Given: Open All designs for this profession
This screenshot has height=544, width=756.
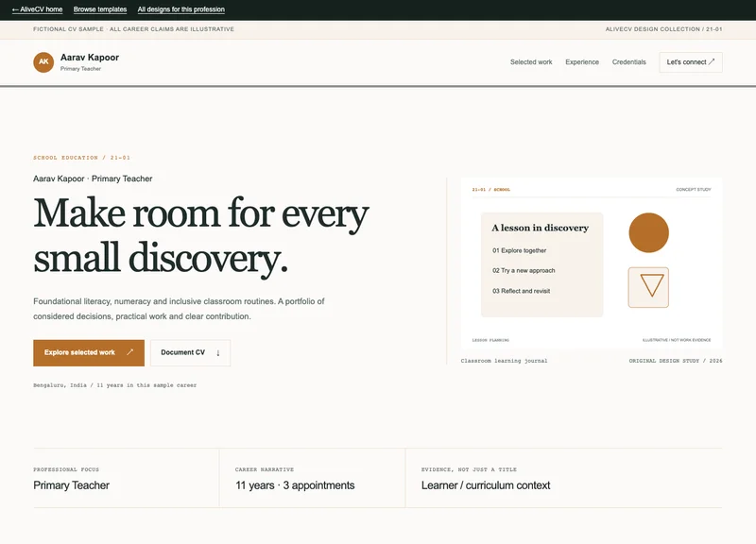Looking at the screenshot, I should 181,9.
